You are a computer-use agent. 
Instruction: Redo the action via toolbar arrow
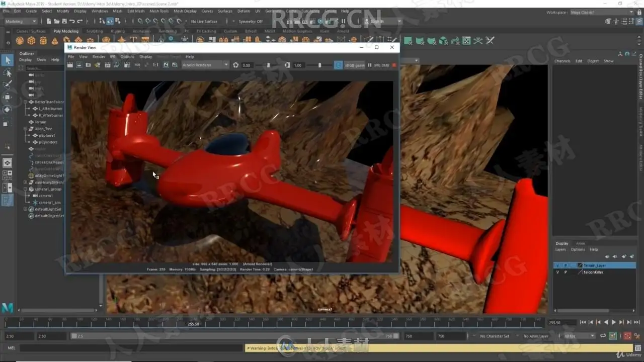(x=80, y=22)
